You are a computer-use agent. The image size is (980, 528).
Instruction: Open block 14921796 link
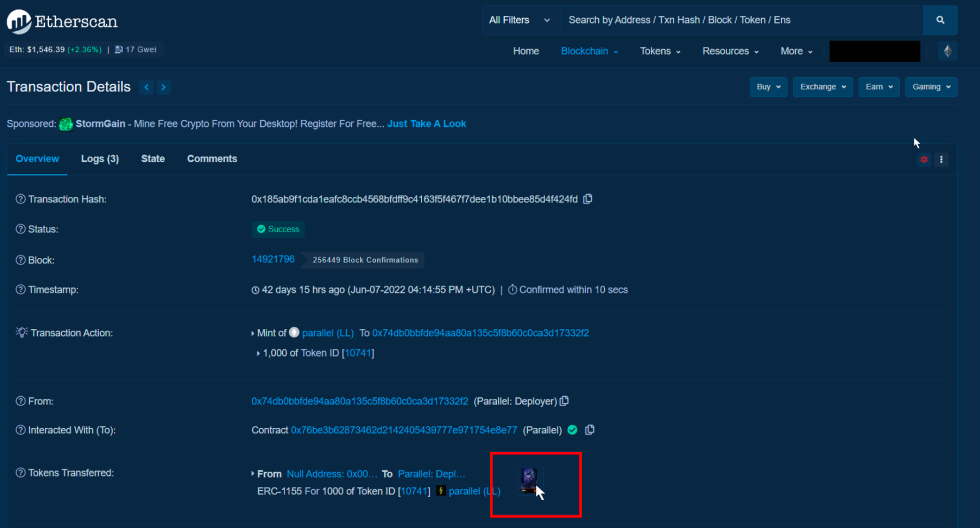coord(273,259)
